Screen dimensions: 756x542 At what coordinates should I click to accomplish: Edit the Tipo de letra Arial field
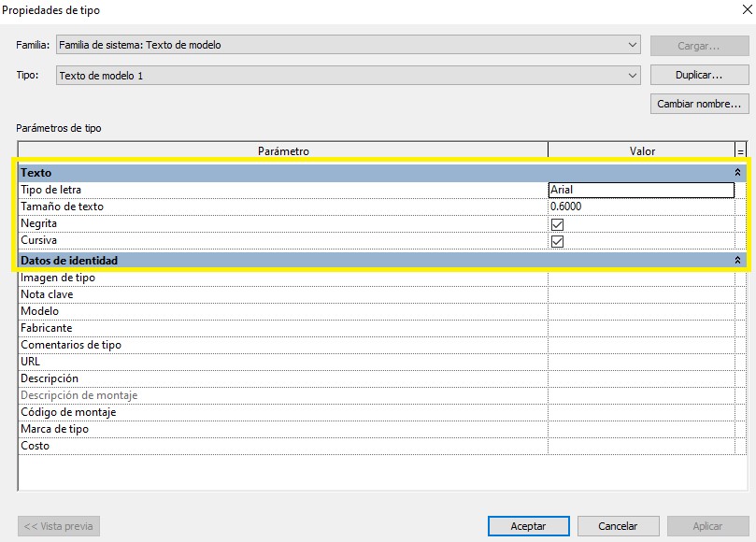pyautogui.click(x=641, y=190)
